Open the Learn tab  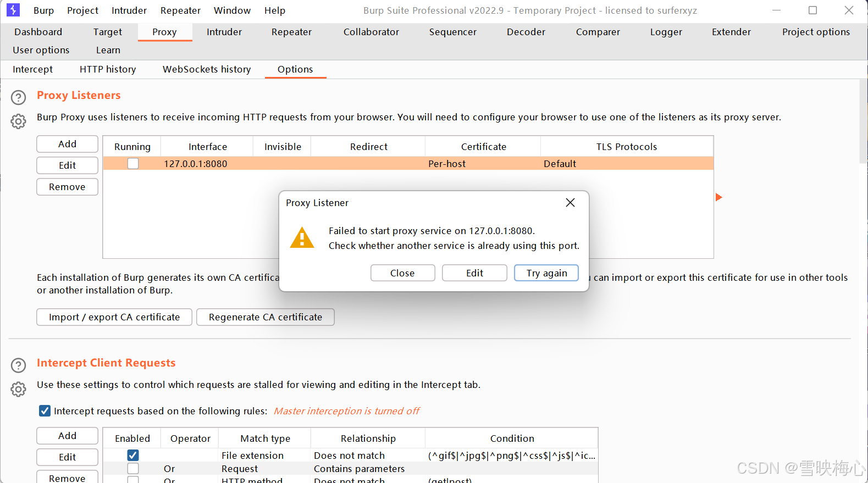[108, 50]
